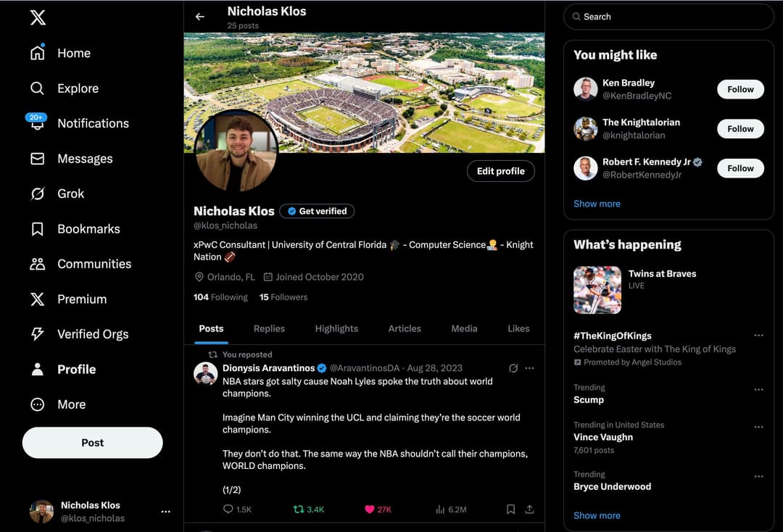Open Nicholas Klos profile picture

coord(236,151)
